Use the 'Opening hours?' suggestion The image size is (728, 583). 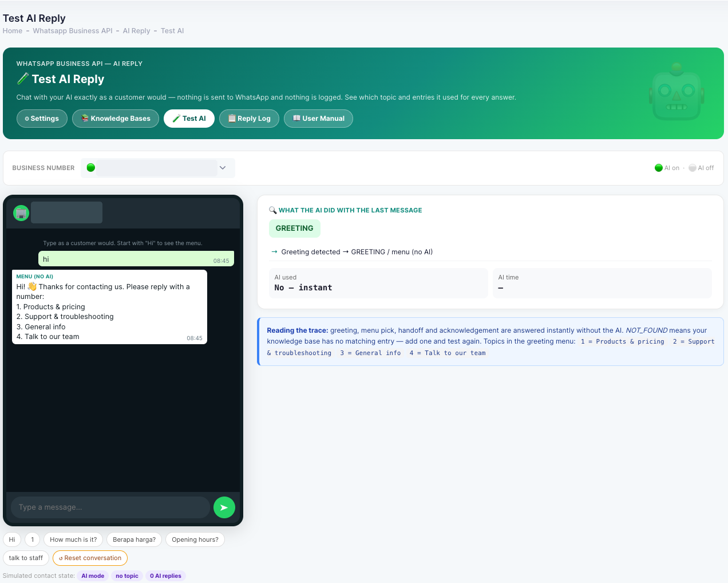195,539
